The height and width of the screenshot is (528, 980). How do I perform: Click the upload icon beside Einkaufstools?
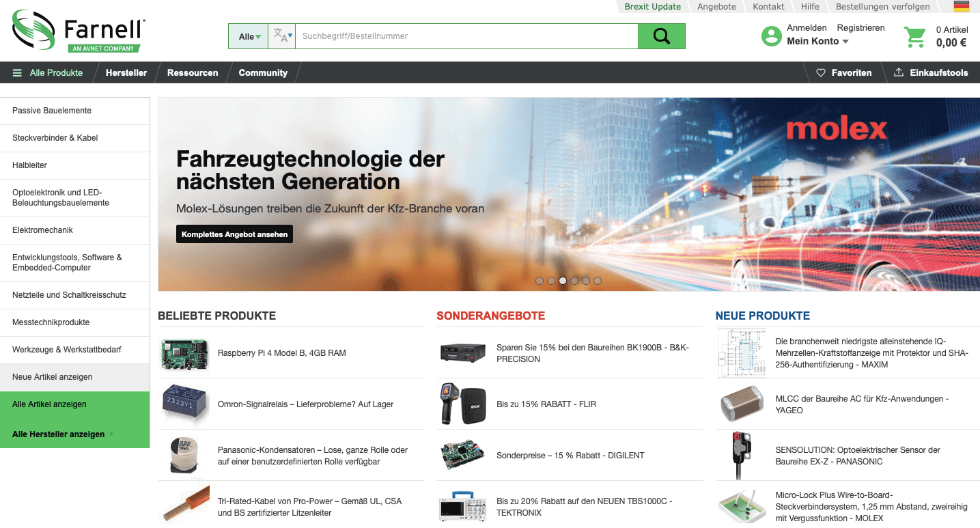tap(899, 72)
